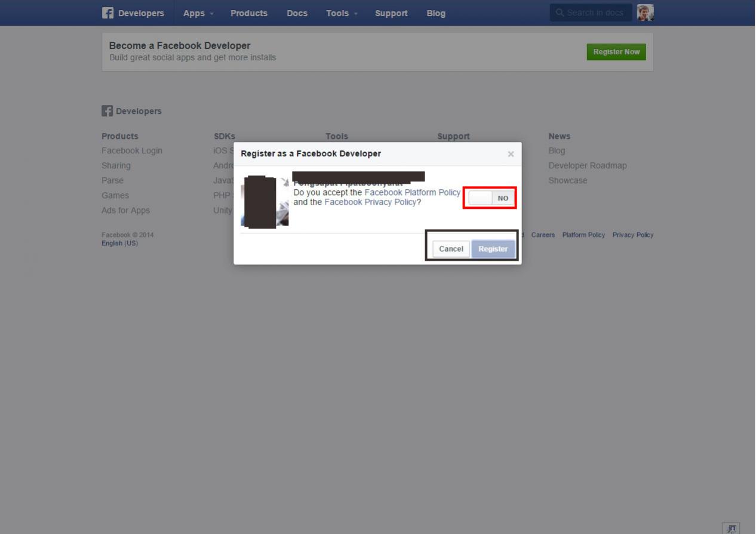Click the Parse footer link

coord(112,180)
